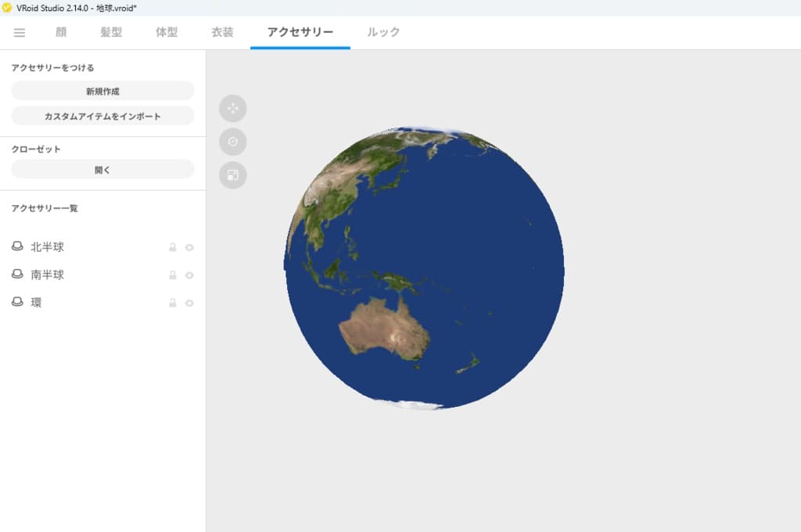The image size is (801, 532).
Task: Select the scale gizmo tool in viewport
Action: coord(233,175)
